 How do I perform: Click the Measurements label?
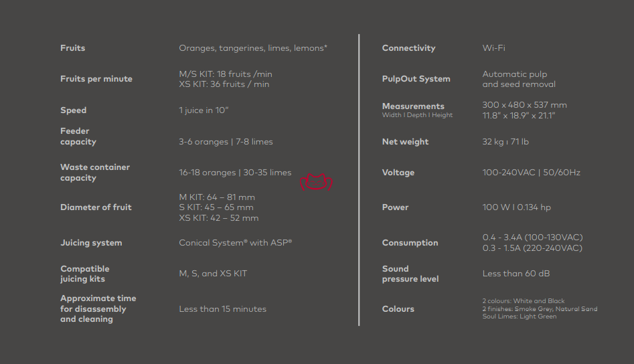pos(413,106)
